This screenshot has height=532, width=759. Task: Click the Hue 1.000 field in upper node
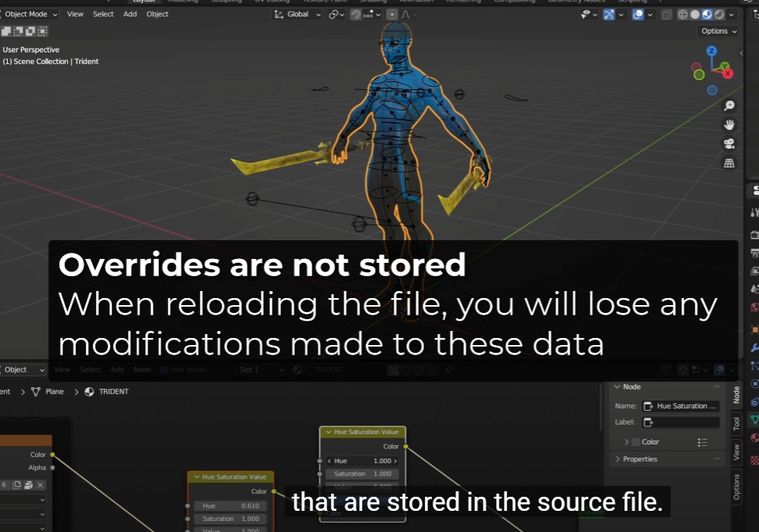pyautogui.click(x=362, y=461)
